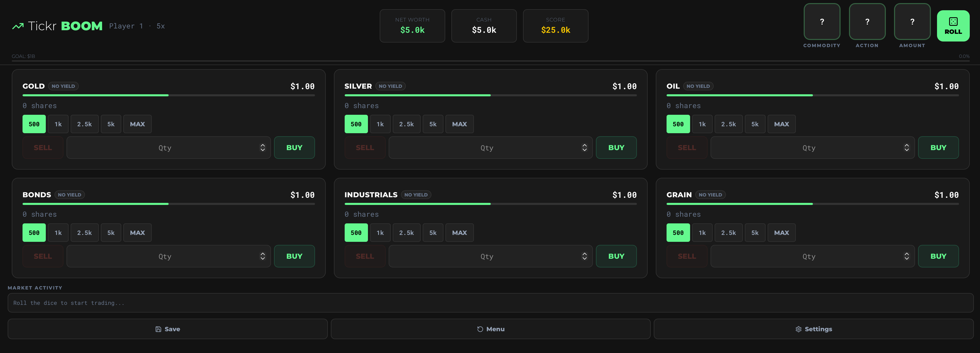This screenshot has height=353, width=980.
Task: Click the Gold price progress bar
Action: (169, 95)
